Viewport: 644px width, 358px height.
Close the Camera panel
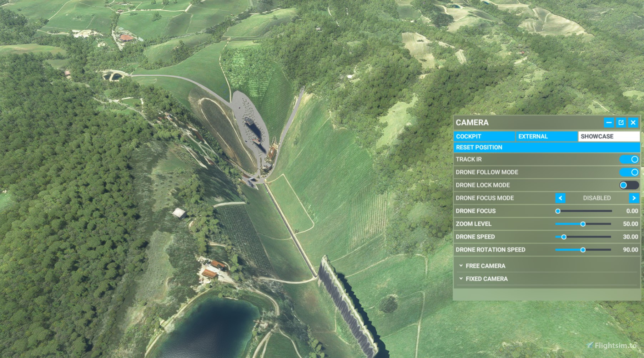point(634,122)
